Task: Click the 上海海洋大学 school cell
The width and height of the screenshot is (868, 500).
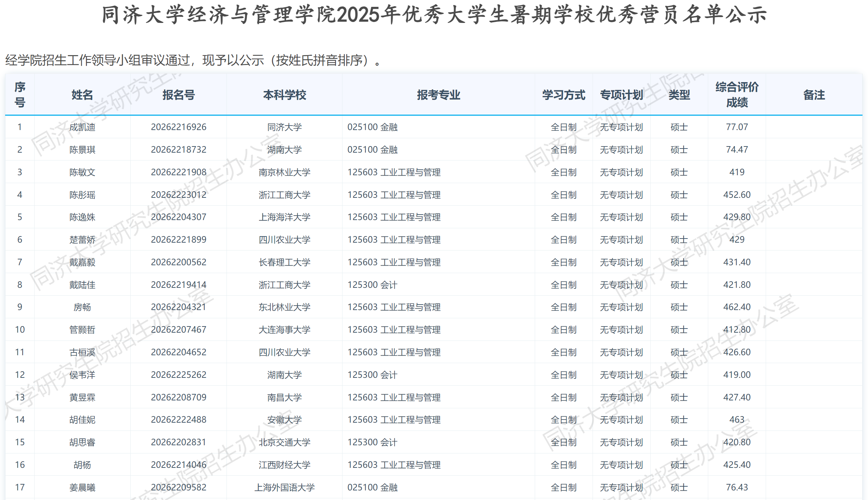Action: pyautogui.click(x=285, y=217)
